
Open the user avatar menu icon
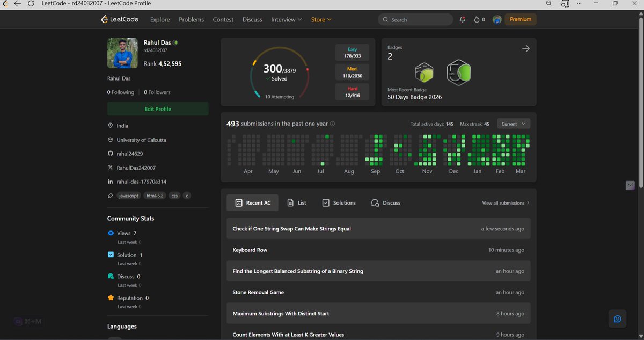pos(497,19)
